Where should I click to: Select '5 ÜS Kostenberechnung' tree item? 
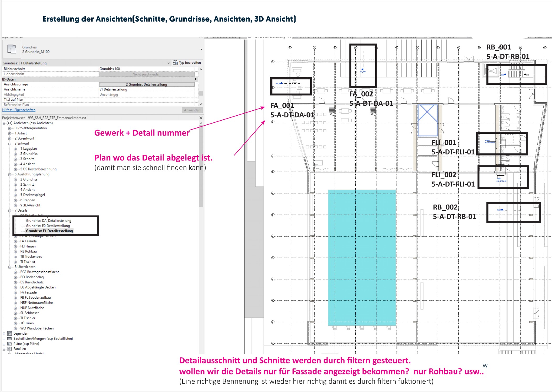pos(38,169)
